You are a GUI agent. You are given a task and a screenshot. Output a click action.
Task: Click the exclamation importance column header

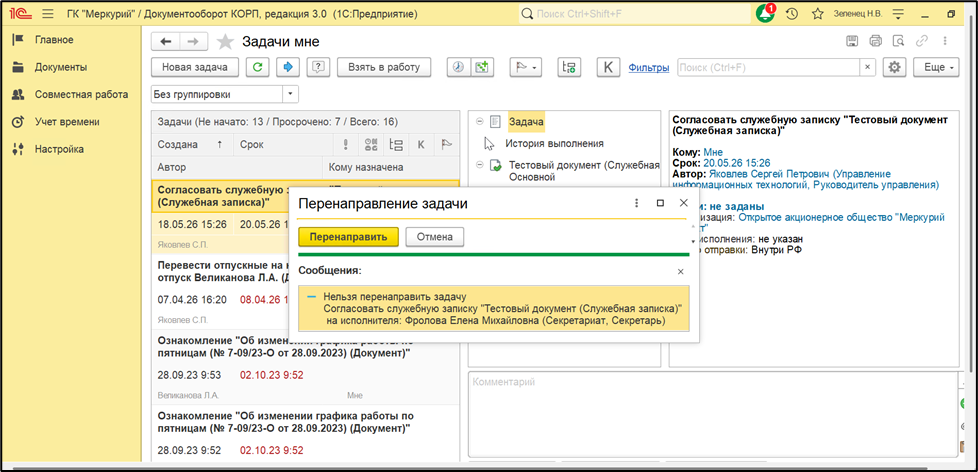coord(345,145)
